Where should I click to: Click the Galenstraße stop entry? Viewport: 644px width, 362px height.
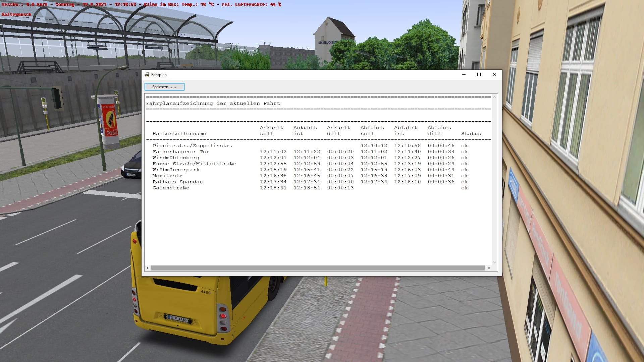[x=171, y=188]
